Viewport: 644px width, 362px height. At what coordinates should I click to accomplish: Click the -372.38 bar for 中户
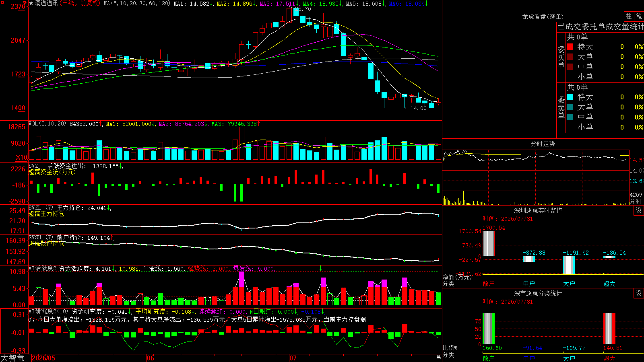point(529,259)
